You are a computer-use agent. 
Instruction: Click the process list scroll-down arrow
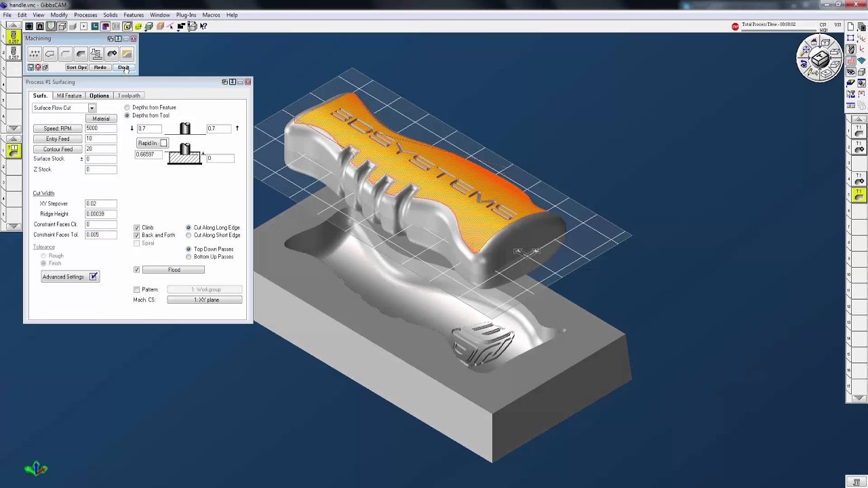[13, 226]
